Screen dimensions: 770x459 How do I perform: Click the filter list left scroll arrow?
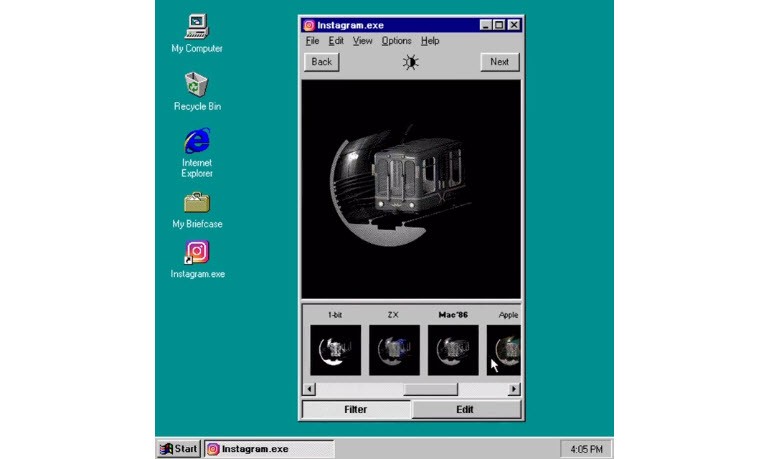click(309, 389)
